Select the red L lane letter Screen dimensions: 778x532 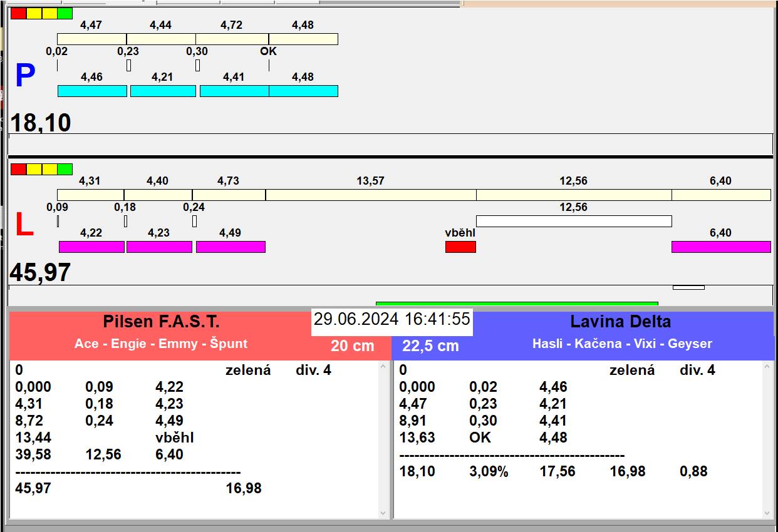24,225
